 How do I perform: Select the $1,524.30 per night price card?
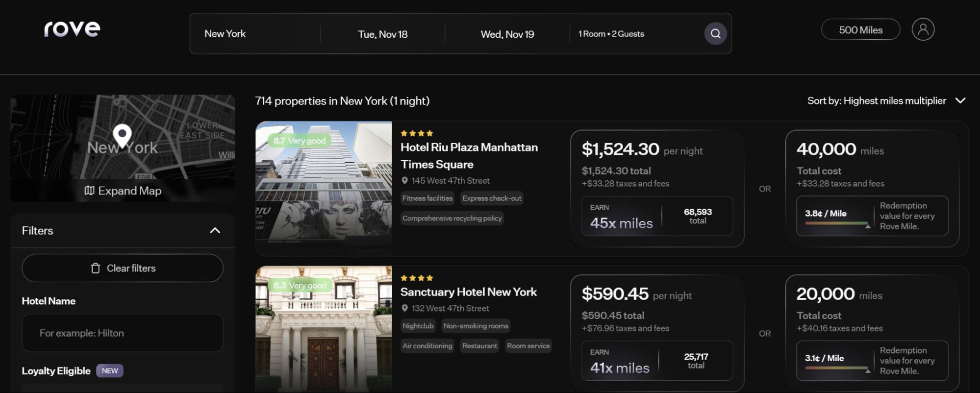[x=657, y=188]
